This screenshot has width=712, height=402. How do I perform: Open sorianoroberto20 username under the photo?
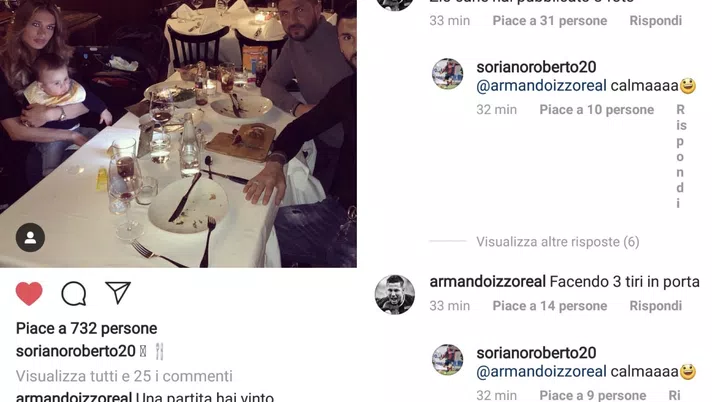coord(76,351)
